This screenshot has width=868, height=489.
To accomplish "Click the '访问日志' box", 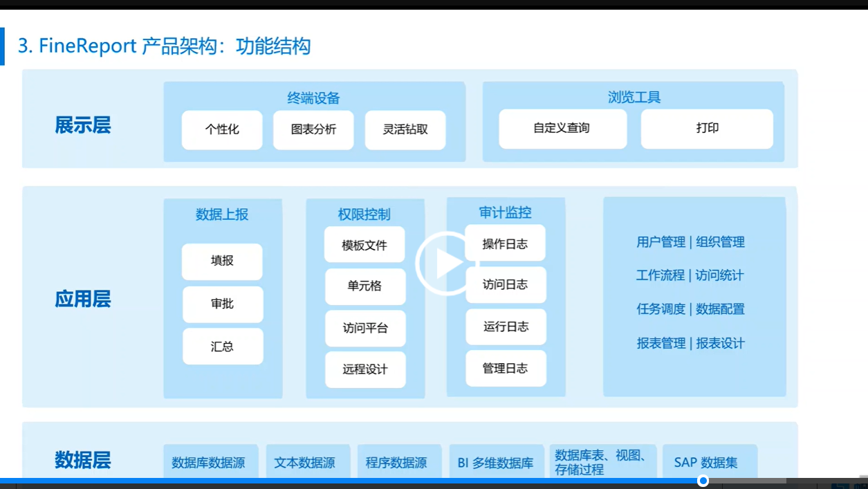I will pyautogui.click(x=506, y=285).
